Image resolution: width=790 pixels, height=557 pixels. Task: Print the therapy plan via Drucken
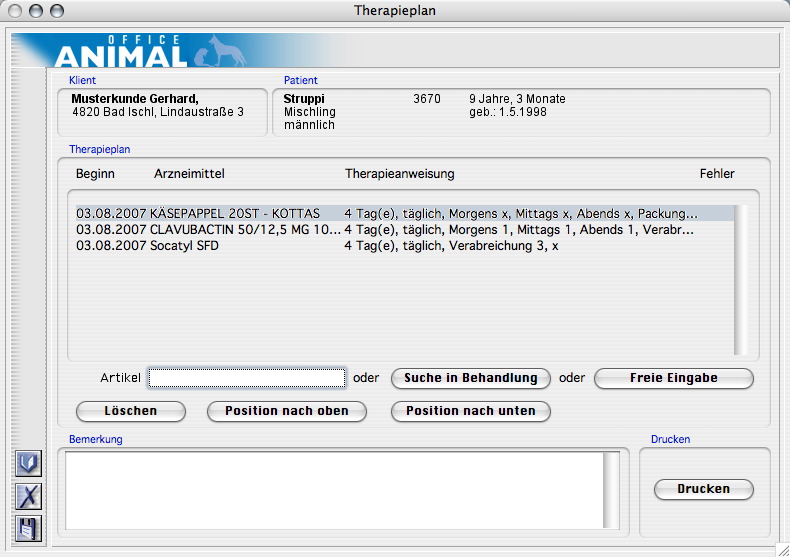click(703, 489)
